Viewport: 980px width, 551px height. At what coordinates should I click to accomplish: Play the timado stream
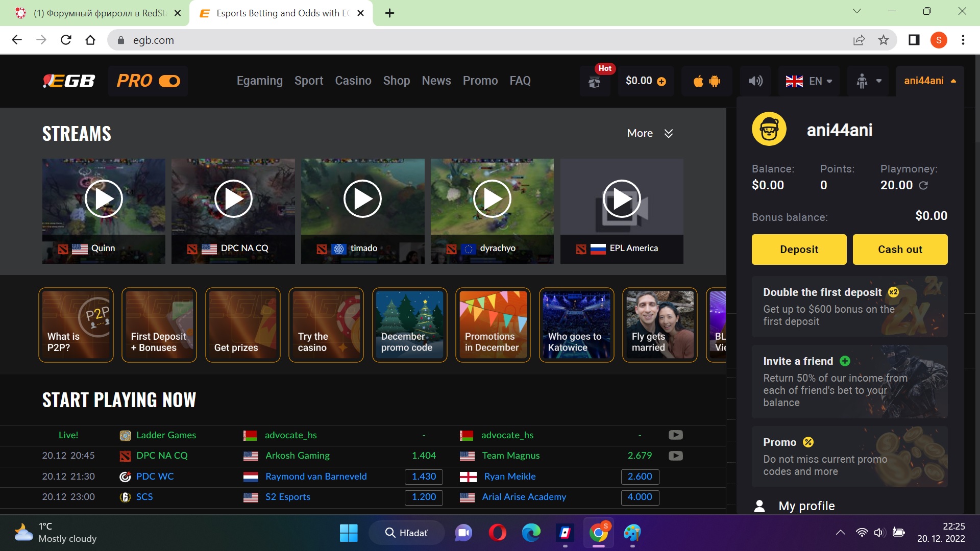tap(363, 199)
